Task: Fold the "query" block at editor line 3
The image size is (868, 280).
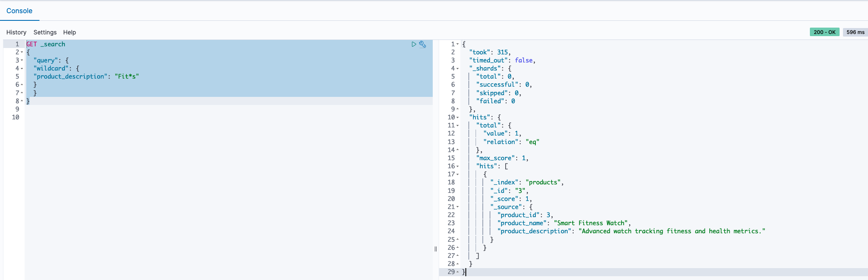Action: click(x=22, y=60)
